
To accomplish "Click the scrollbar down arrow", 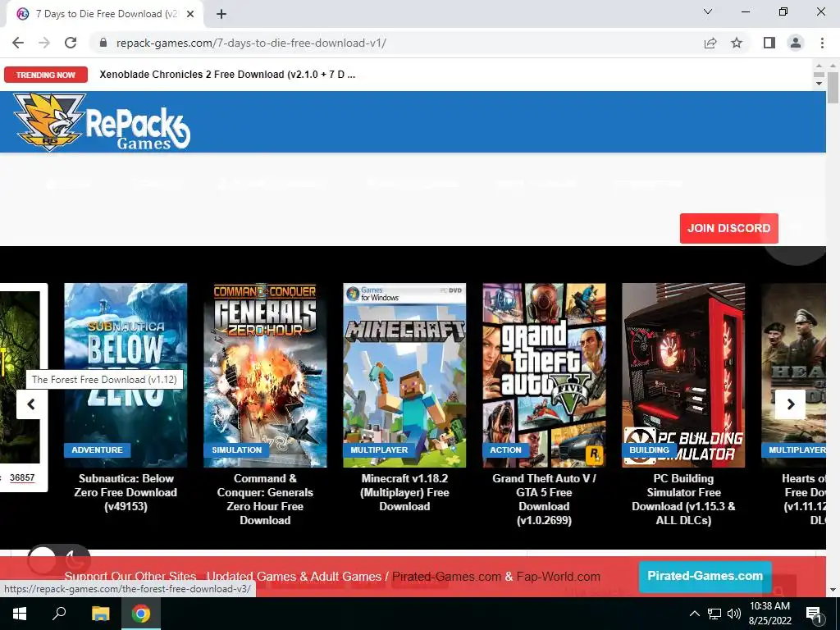I will [833, 590].
